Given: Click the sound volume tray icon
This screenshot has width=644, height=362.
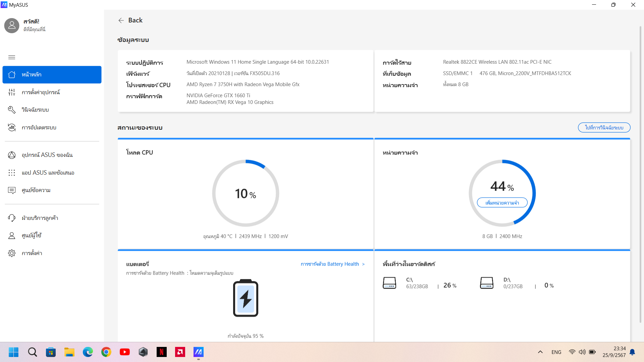Looking at the screenshot, I should (582, 352).
